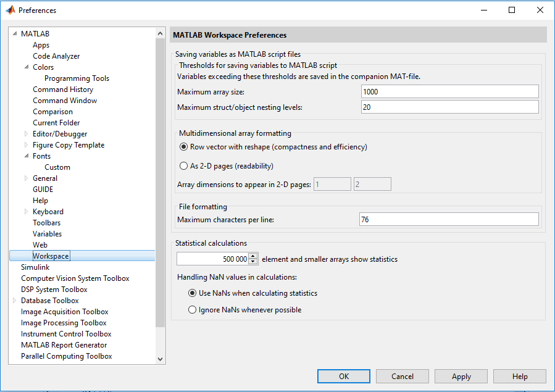Increase statistics array size with up arrow

coord(253,256)
